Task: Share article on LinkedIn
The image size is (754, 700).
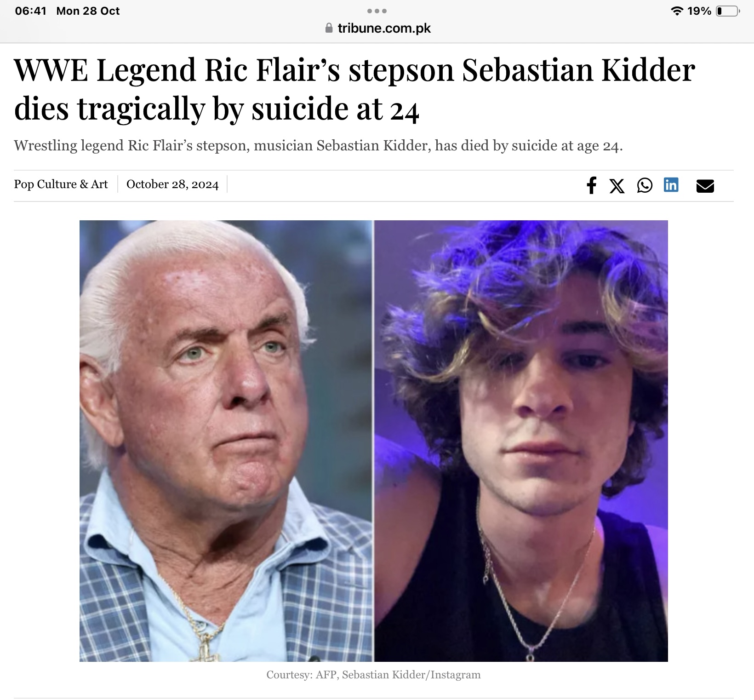Action: click(671, 185)
